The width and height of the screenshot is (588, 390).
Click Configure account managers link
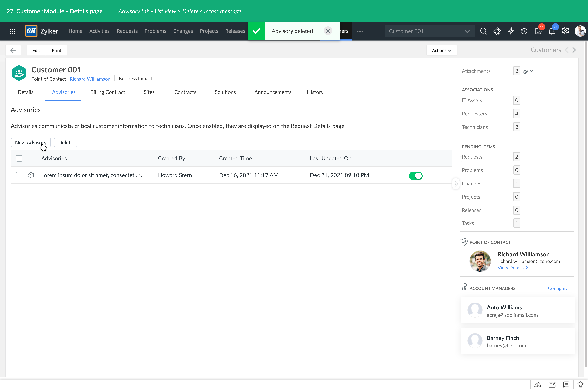tap(558, 288)
